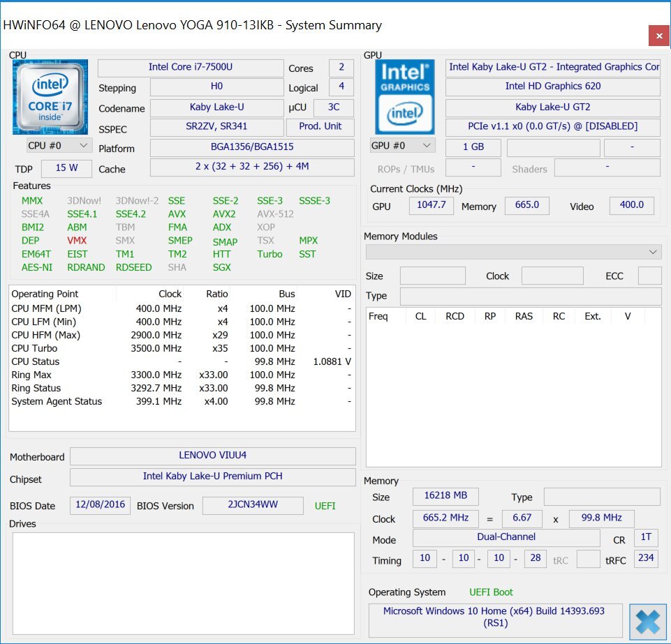Close the System Summary window
The width and height of the screenshot is (671, 644).
pyautogui.click(x=657, y=36)
